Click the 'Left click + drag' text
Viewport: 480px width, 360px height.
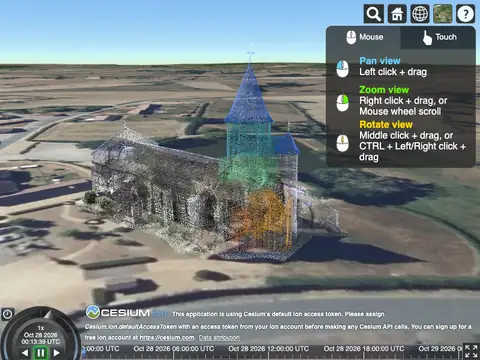[393, 72]
